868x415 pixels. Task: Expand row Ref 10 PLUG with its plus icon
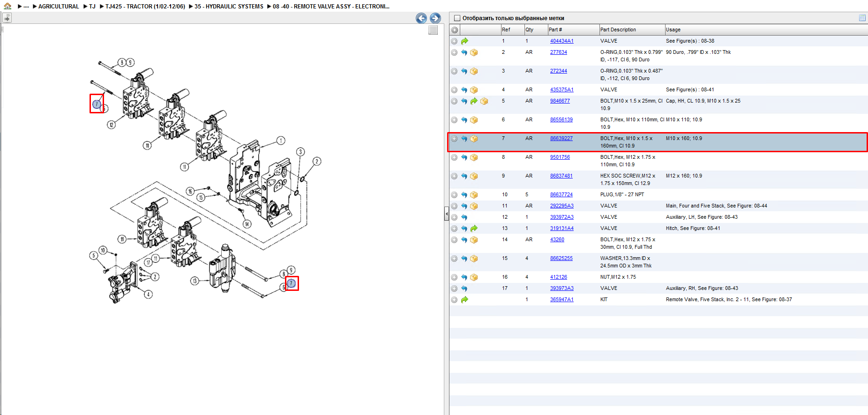coord(454,195)
